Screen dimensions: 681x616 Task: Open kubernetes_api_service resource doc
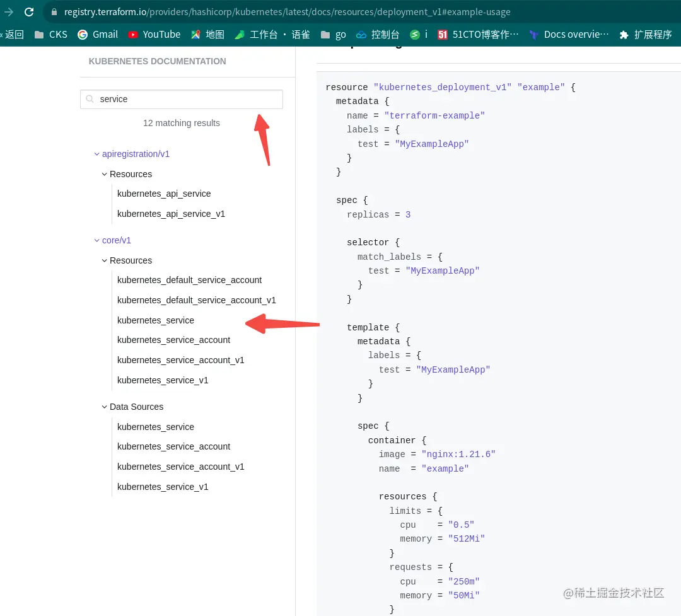[x=164, y=194]
